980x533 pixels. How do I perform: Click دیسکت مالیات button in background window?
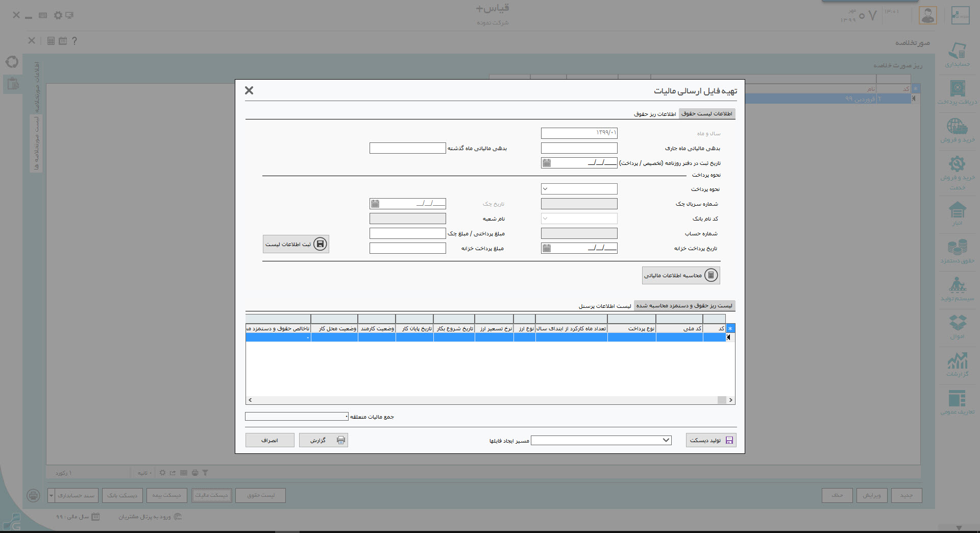pos(212,495)
